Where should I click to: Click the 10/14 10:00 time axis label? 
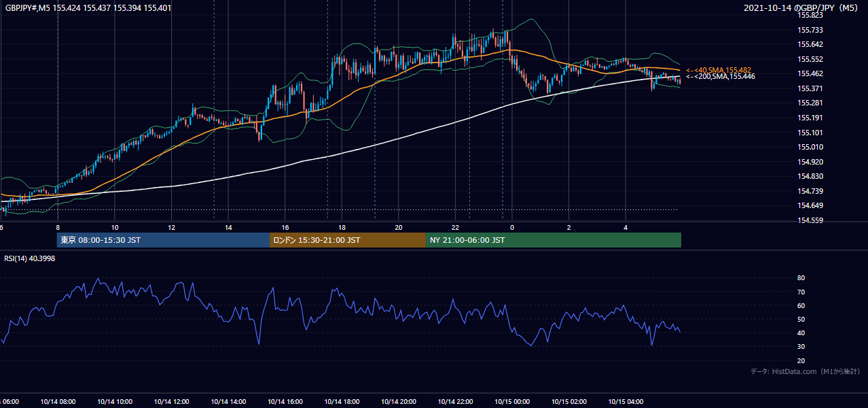click(115, 402)
